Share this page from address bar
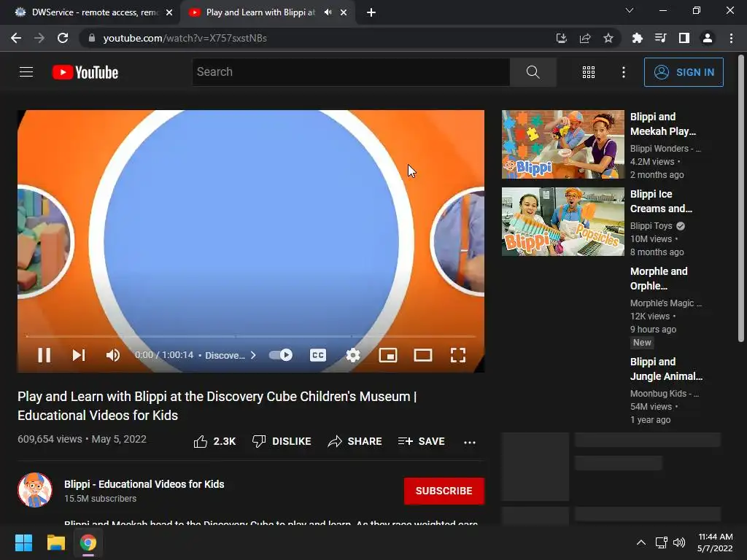 point(585,38)
